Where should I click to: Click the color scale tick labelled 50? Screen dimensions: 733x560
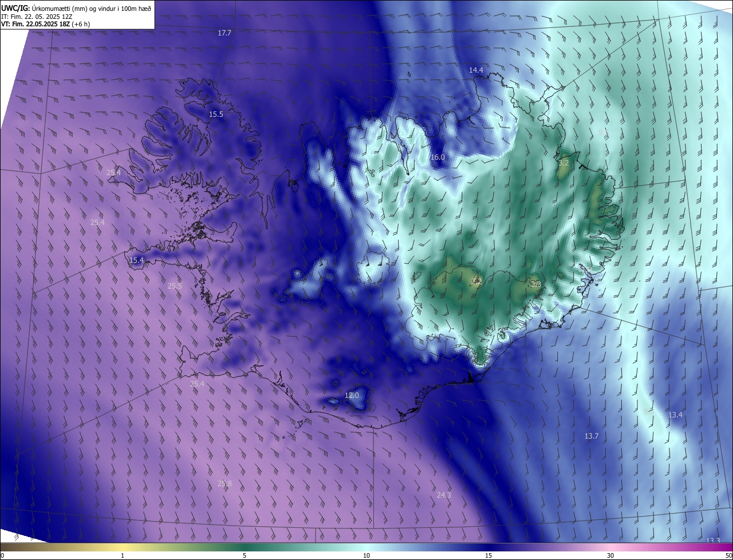[x=728, y=555]
